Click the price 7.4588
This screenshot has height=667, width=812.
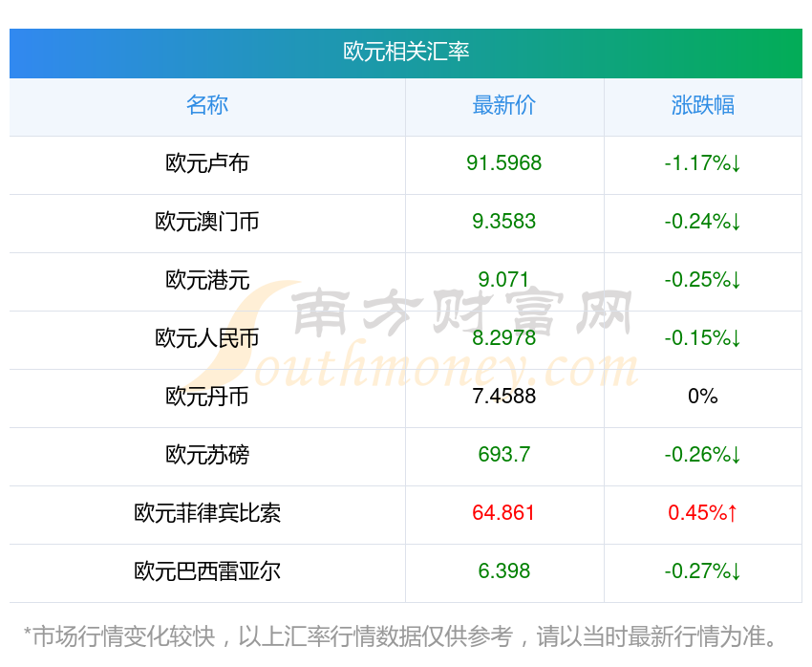(x=503, y=397)
